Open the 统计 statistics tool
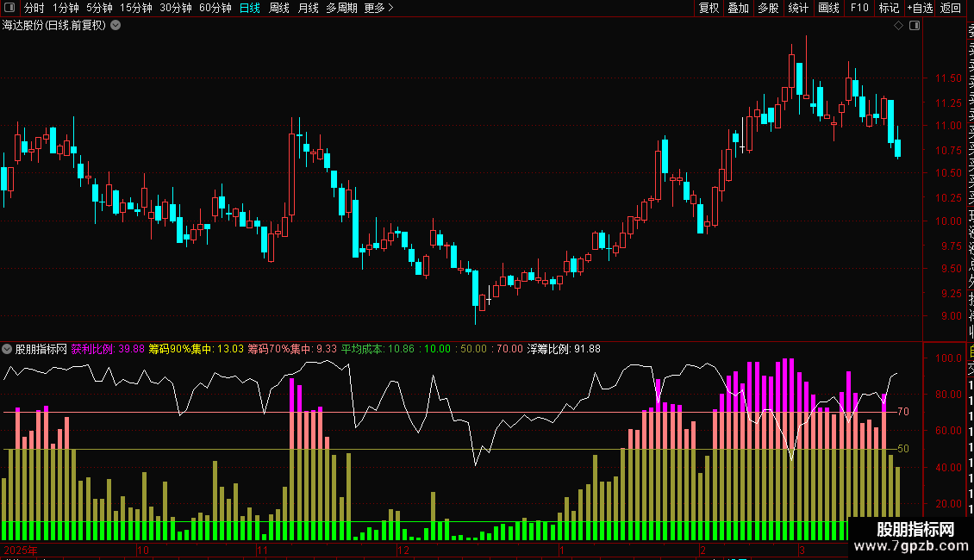Viewport: 974px width, 560px height. click(798, 8)
